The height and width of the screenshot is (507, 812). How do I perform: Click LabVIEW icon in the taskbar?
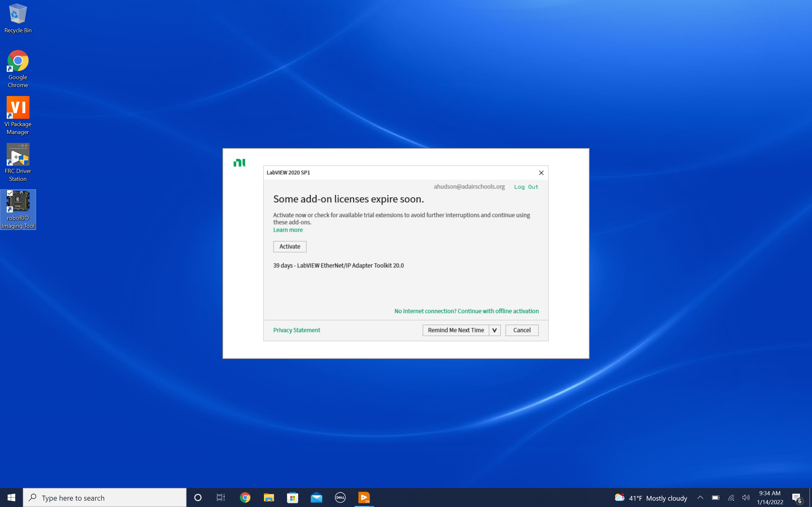point(364,497)
